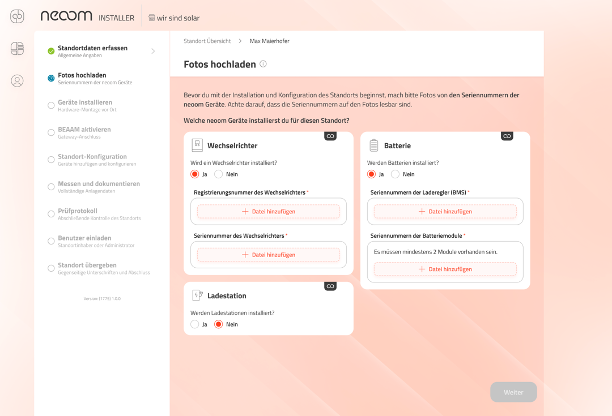Screen dimensions: 612x416
Task: Open the Standort übergeben step
Action: click(101, 268)
